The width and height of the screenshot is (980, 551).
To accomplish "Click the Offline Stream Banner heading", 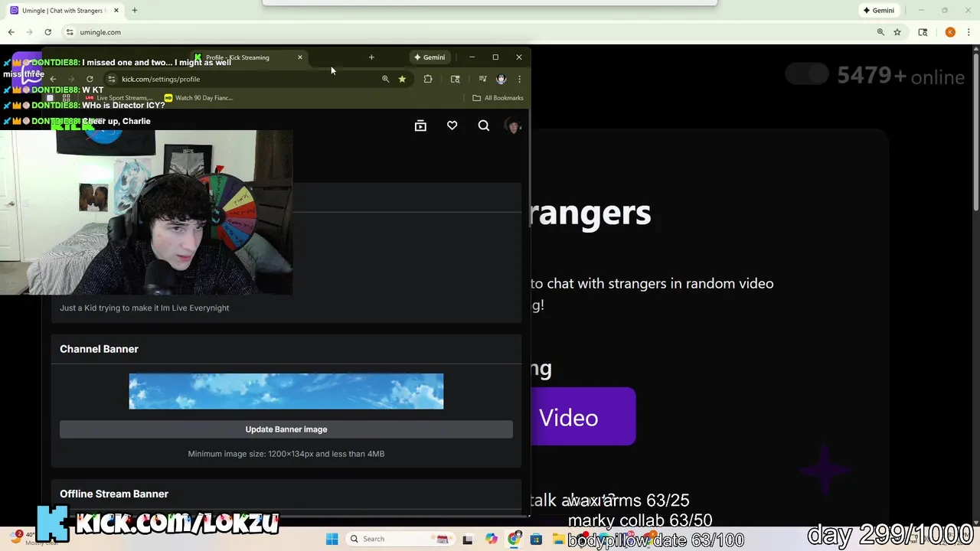I will [x=114, y=494].
